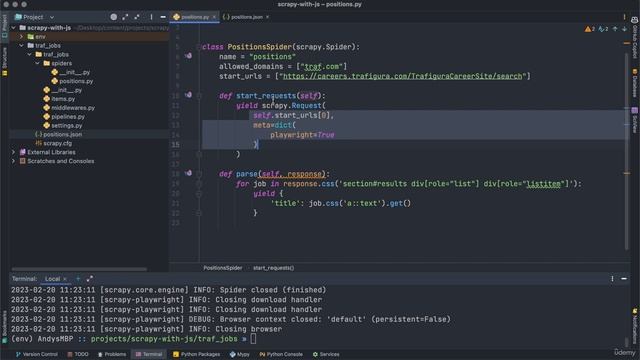Click PositionsSpider in breadcrumb bar
Image resolution: width=640 pixels, height=360 pixels.
click(223, 268)
